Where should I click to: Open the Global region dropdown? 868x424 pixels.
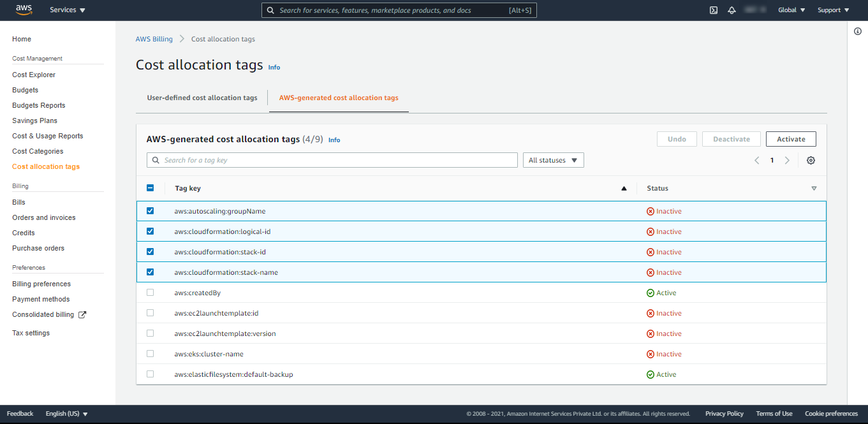coord(791,10)
